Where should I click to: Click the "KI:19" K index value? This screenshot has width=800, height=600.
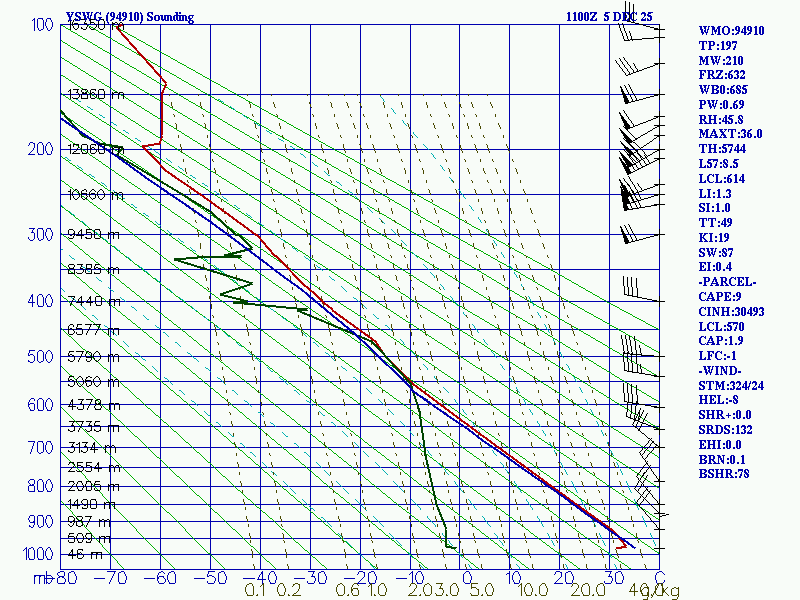coord(714,237)
